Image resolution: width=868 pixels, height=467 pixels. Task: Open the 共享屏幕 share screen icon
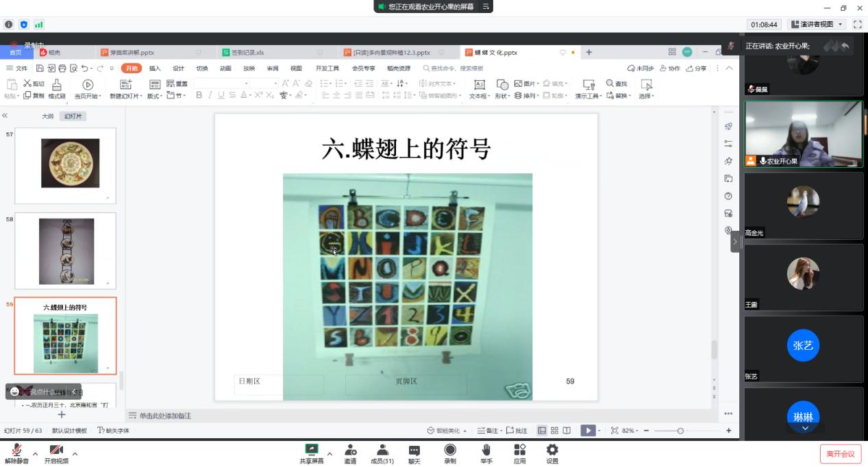tap(311, 453)
